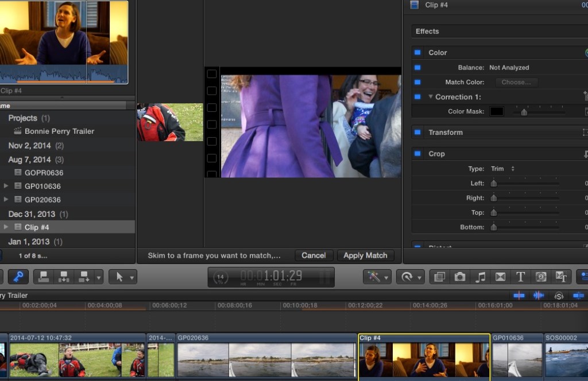Collapse the Correction 1 disclosure triangle
This screenshot has width=588, height=381.
click(431, 97)
